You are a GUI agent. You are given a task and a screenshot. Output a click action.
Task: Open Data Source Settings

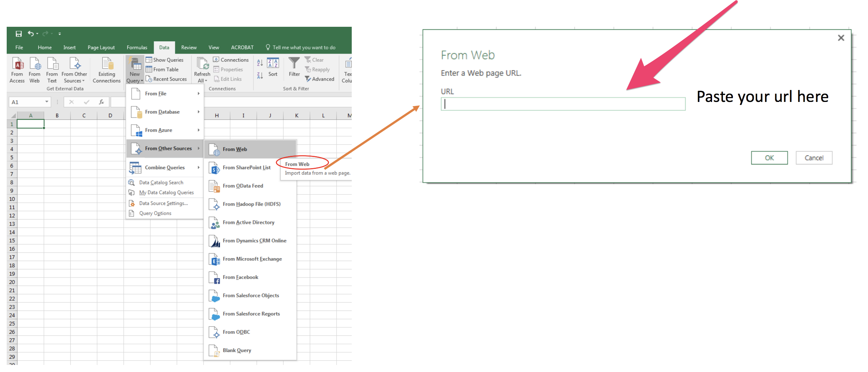(161, 203)
